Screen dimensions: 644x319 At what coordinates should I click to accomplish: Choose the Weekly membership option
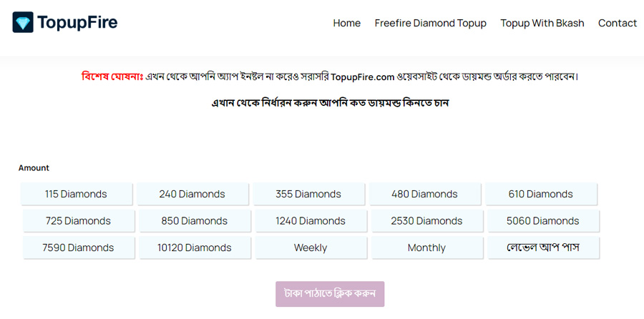311,248
